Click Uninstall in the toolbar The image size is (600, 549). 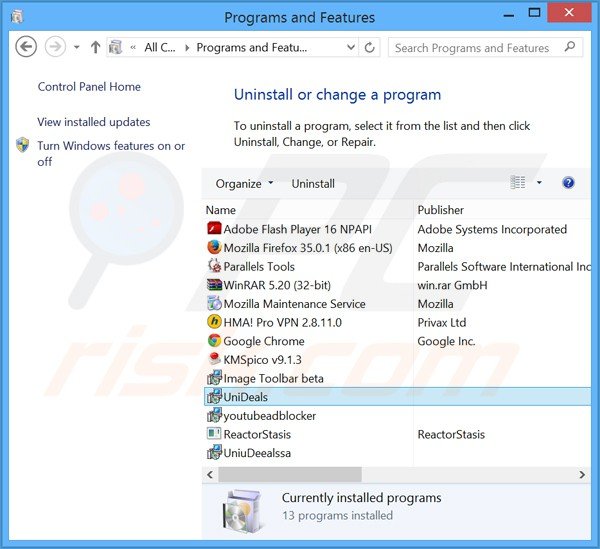[x=313, y=184]
